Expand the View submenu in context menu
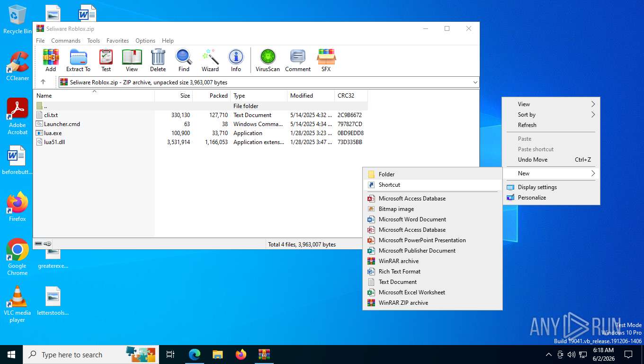 tap(551, 104)
